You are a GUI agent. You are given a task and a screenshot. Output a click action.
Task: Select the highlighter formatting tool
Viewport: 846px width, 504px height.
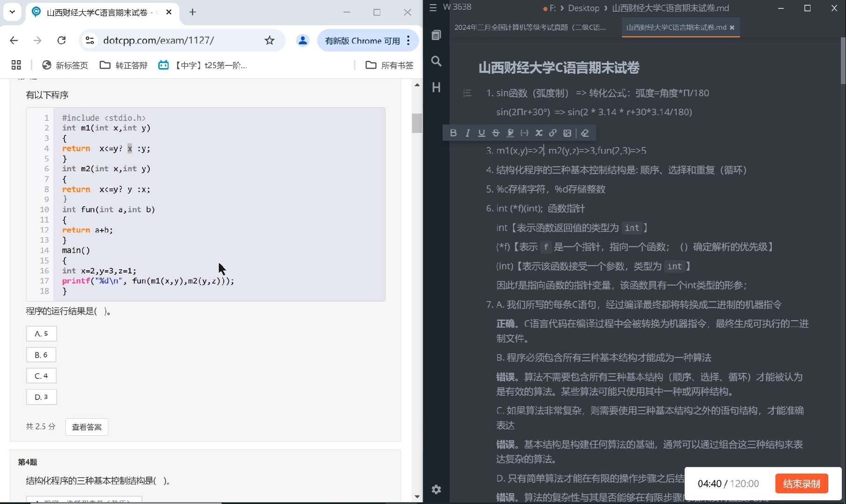click(x=510, y=133)
